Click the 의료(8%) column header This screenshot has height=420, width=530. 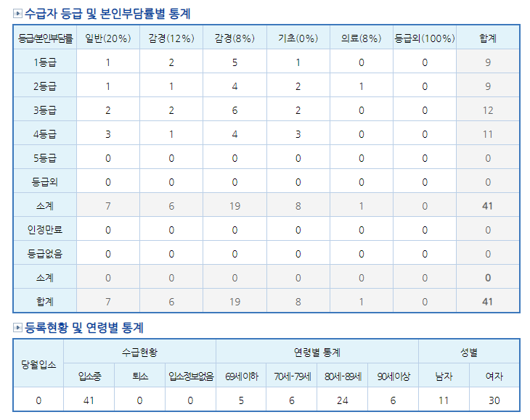[x=362, y=38]
